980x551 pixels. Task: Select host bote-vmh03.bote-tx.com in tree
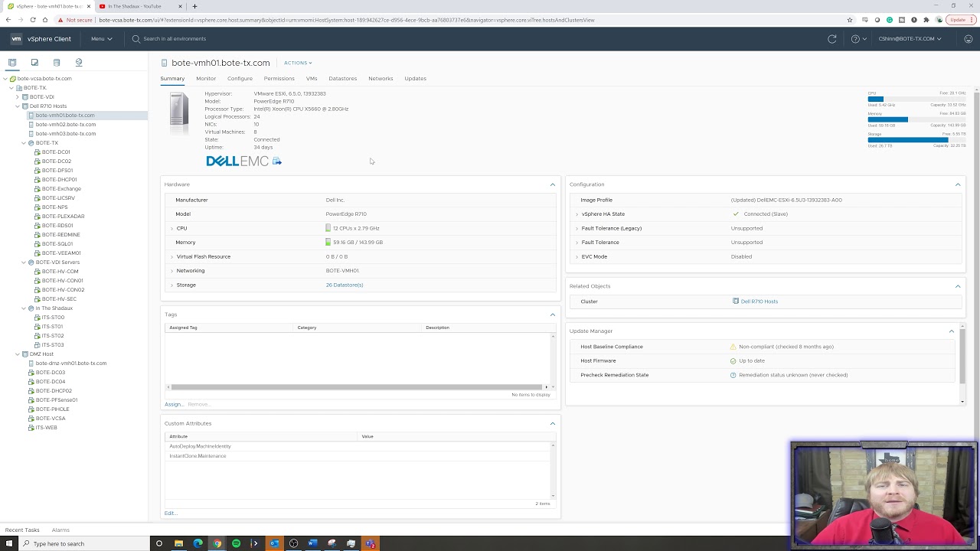66,134
